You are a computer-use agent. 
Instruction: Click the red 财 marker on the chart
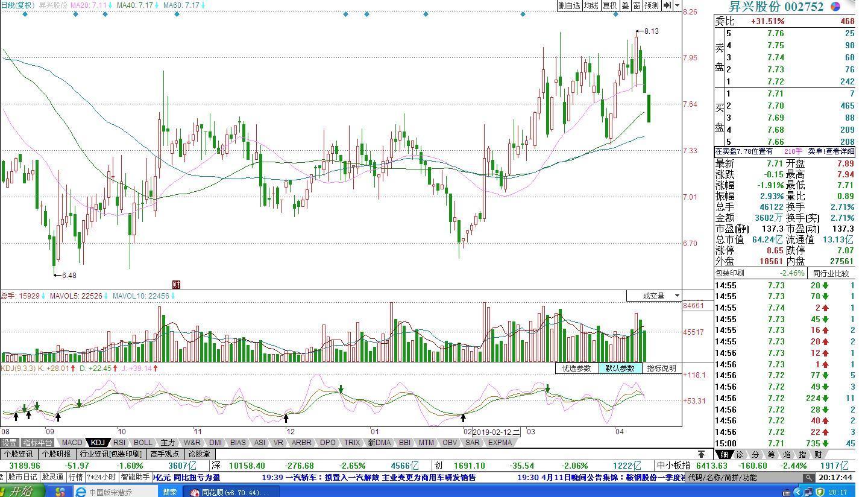(176, 284)
